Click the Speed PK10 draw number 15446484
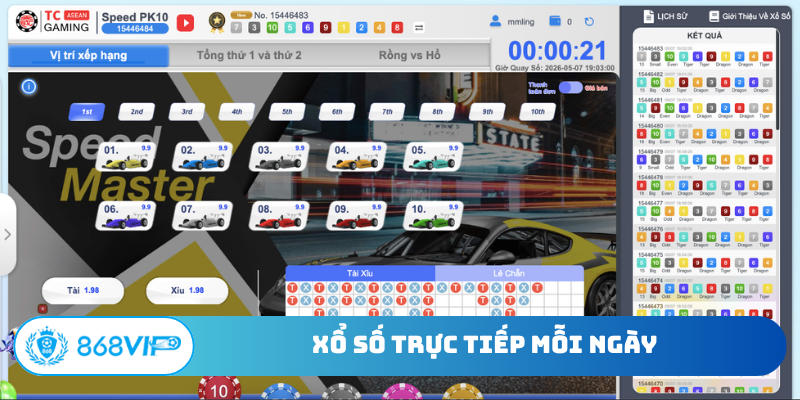800x400 pixels. pos(135,29)
